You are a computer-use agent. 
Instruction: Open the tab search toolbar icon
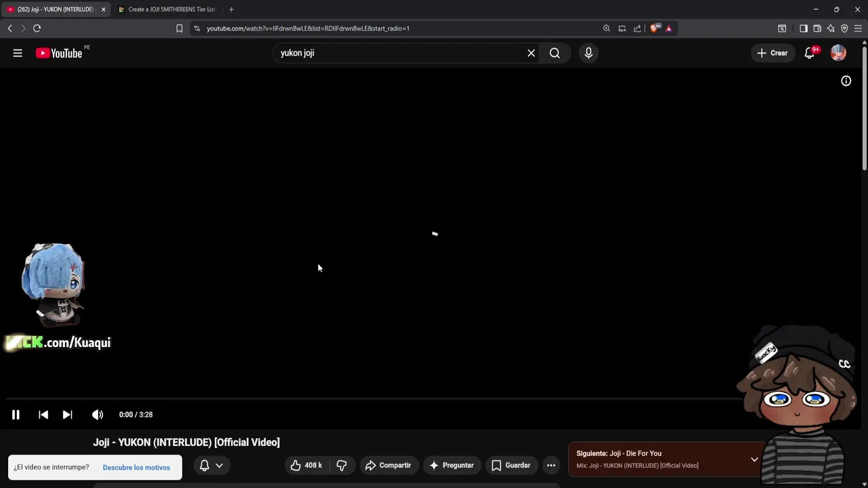tap(782, 28)
